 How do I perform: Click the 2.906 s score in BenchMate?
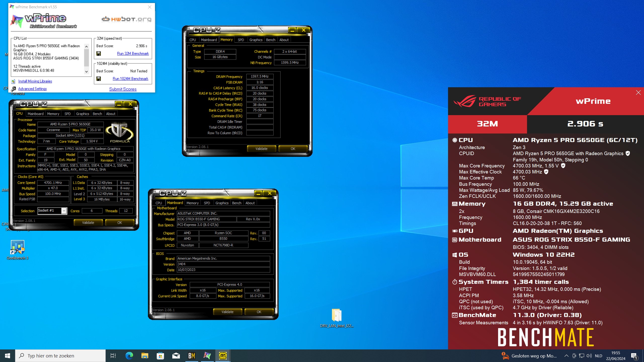click(585, 124)
